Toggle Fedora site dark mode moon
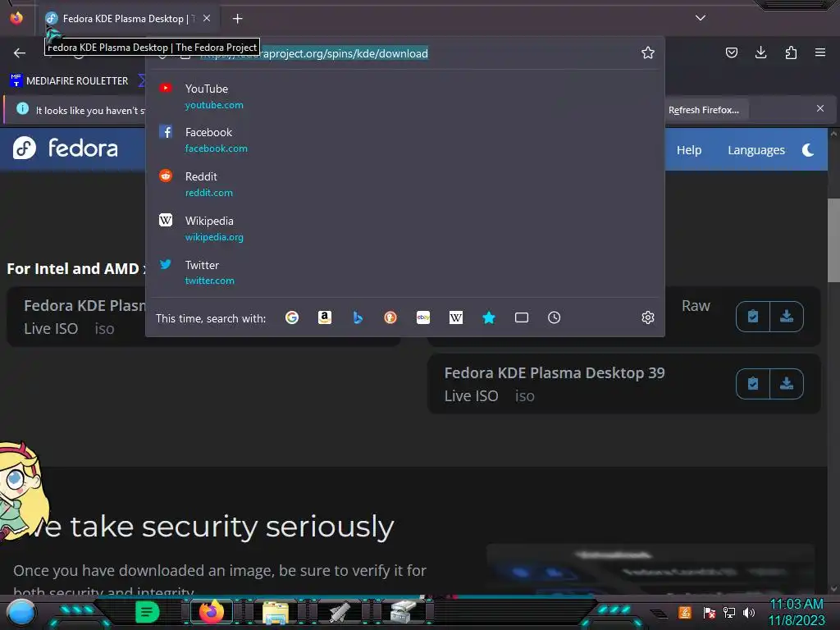 [x=808, y=150]
